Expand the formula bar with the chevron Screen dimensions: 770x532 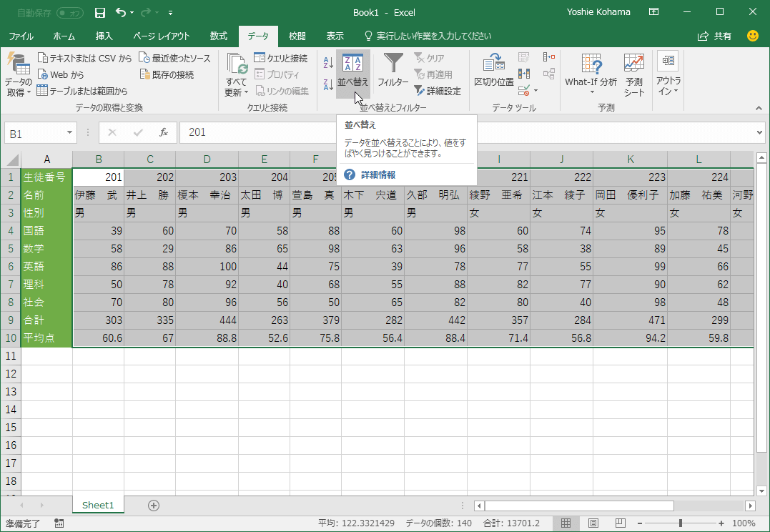759,132
